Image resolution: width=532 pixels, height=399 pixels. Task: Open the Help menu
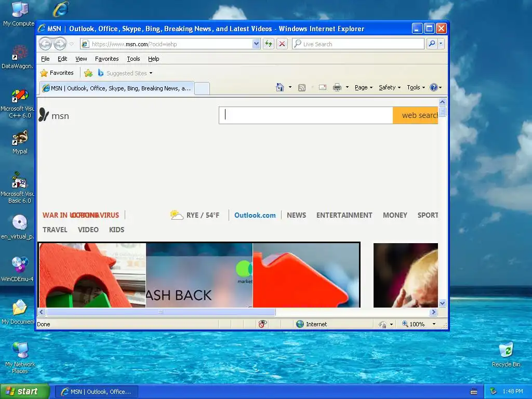(x=153, y=59)
